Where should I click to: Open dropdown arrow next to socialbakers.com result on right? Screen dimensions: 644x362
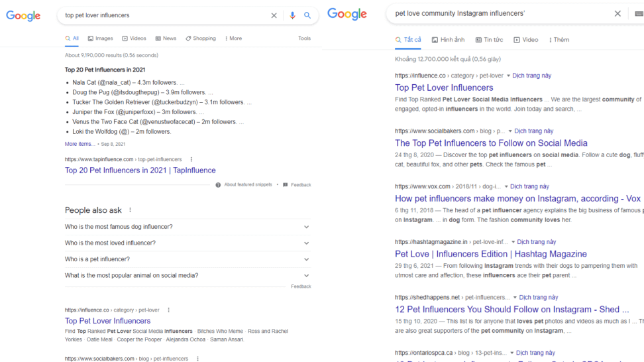(x=510, y=131)
